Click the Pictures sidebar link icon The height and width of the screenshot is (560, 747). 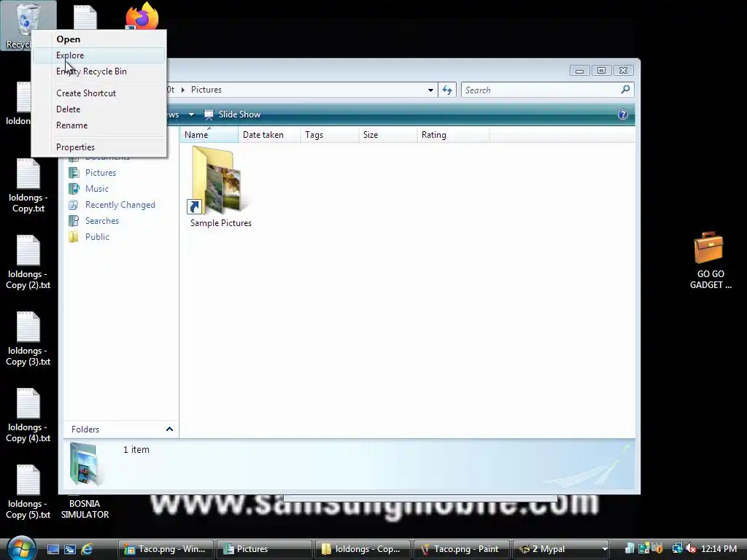pos(74,173)
